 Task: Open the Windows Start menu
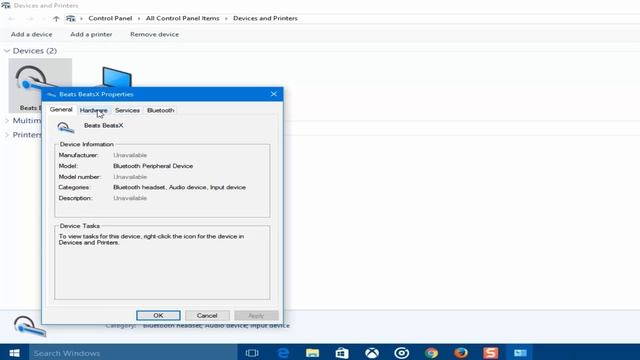coord(14,353)
